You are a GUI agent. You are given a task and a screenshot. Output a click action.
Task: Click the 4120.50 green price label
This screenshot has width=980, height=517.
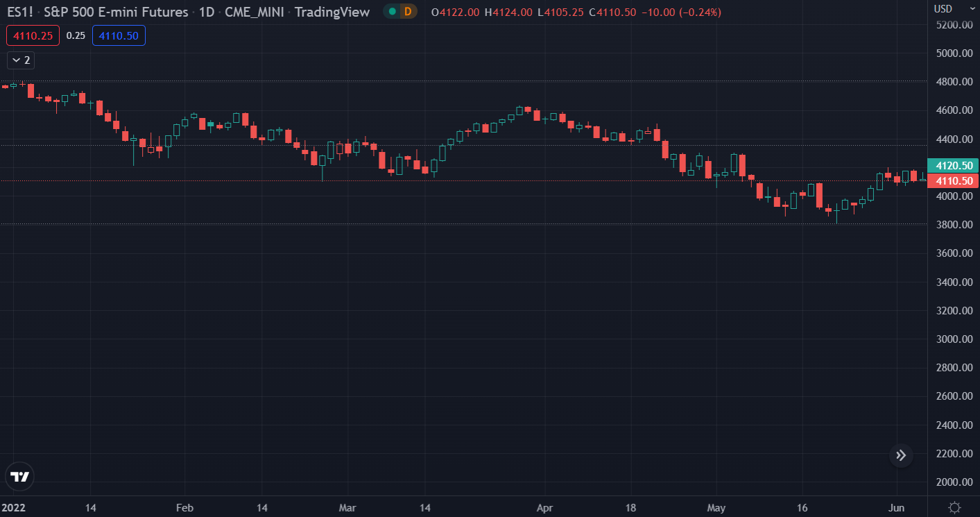952,166
